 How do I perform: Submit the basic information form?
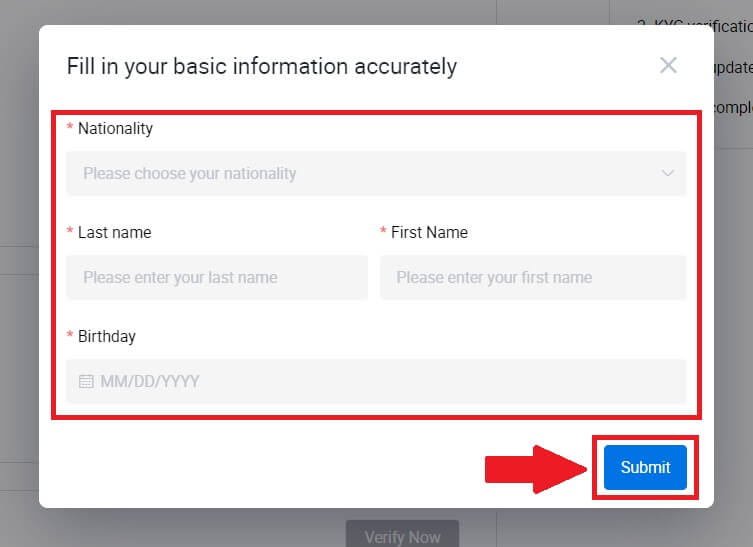(x=645, y=467)
